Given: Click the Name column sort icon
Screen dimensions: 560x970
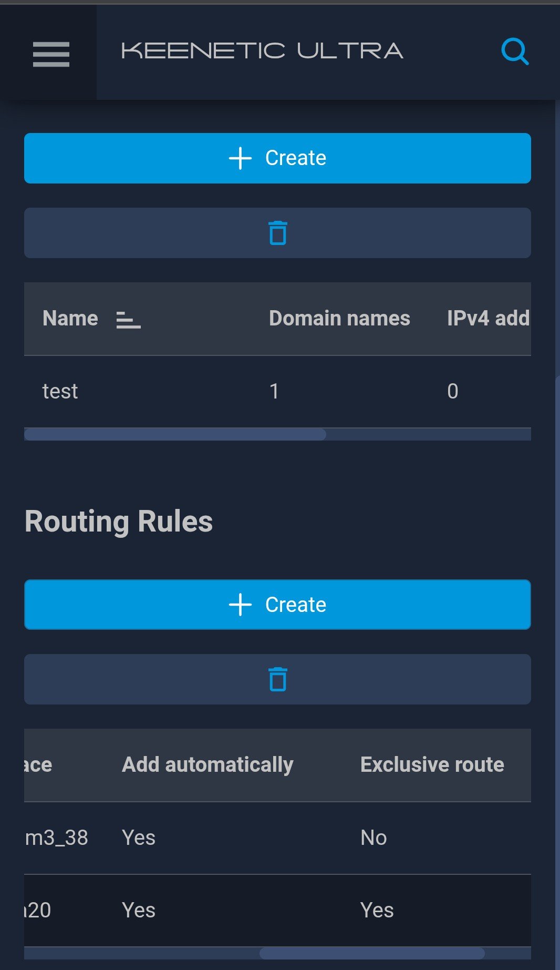Looking at the screenshot, I should click(x=128, y=319).
